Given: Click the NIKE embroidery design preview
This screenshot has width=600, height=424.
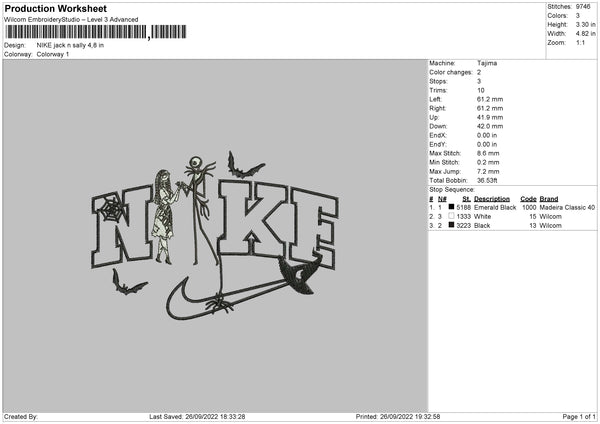Looking at the screenshot, I should 215,236.
